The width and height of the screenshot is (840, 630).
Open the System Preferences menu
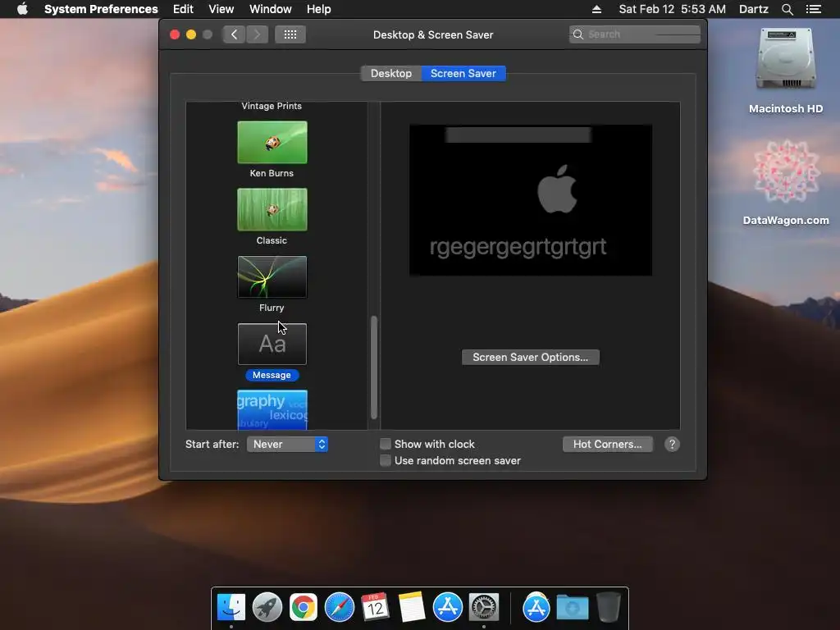[101, 9]
